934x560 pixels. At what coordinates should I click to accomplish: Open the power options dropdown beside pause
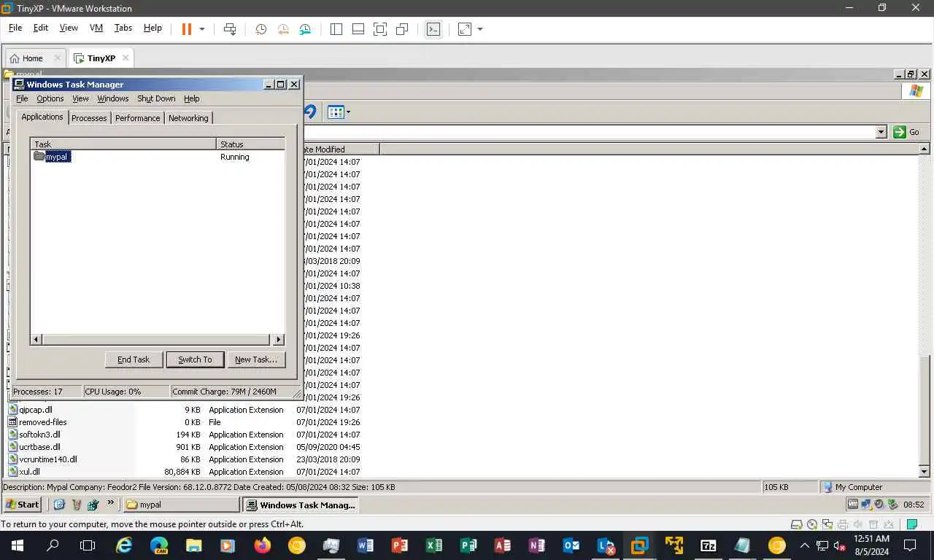click(202, 29)
